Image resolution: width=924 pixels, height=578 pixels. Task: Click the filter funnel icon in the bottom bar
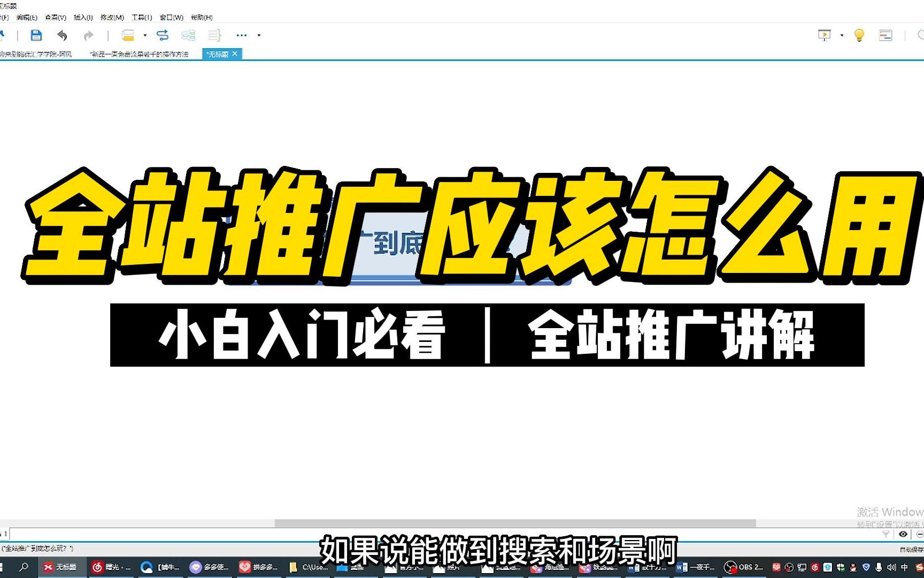886,534
